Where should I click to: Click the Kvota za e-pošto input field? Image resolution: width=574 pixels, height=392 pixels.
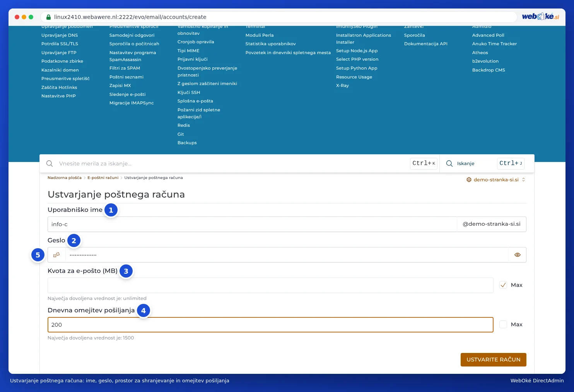click(x=270, y=285)
